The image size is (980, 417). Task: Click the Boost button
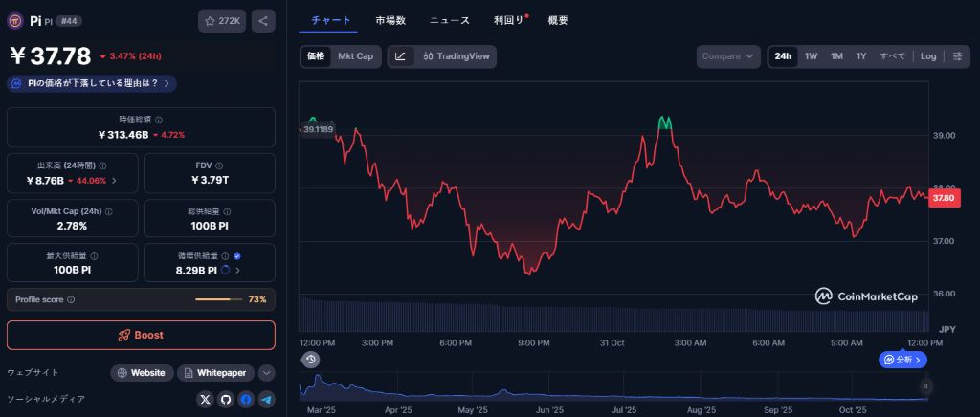point(142,335)
